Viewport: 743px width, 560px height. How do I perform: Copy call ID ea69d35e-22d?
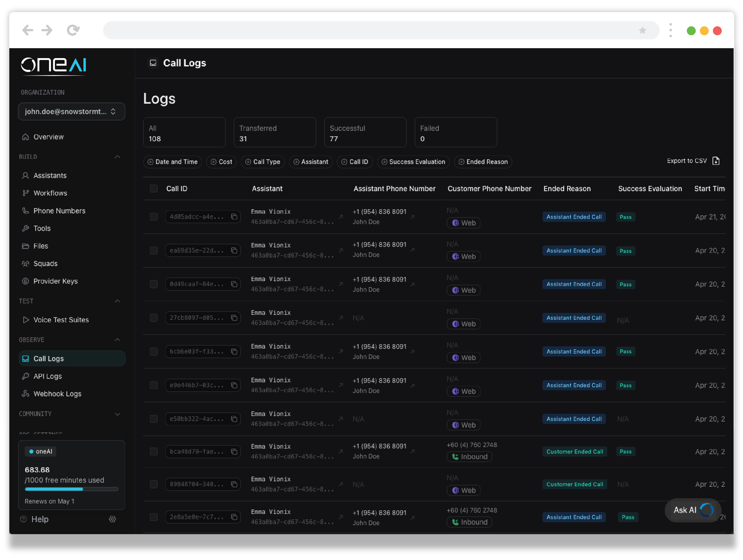pyautogui.click(x=234, y=250)
